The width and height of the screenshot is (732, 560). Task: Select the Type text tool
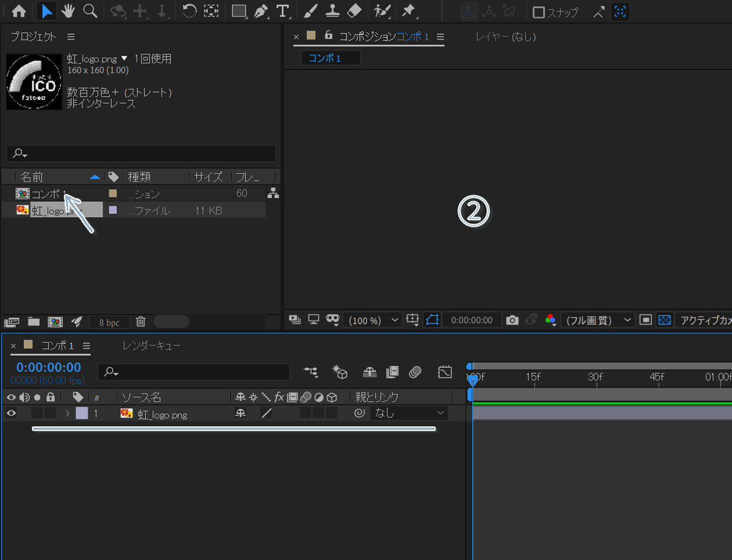[282, 11]
